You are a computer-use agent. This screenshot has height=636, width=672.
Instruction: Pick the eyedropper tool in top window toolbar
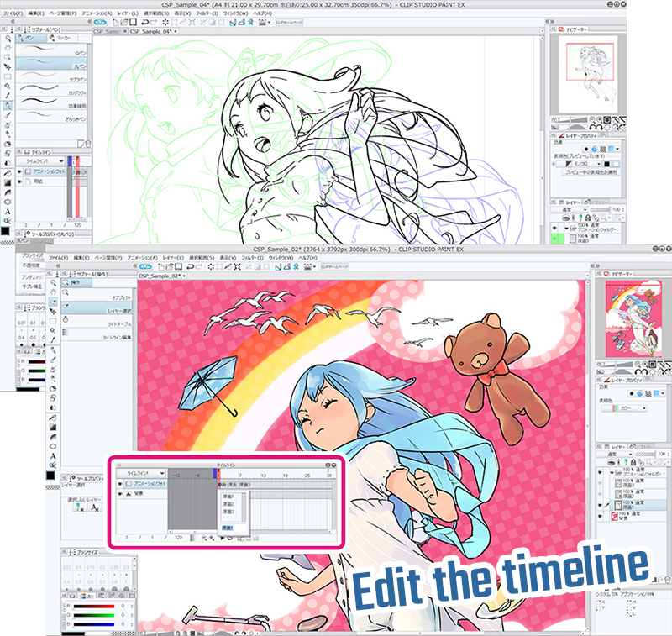tap(7, 95)
